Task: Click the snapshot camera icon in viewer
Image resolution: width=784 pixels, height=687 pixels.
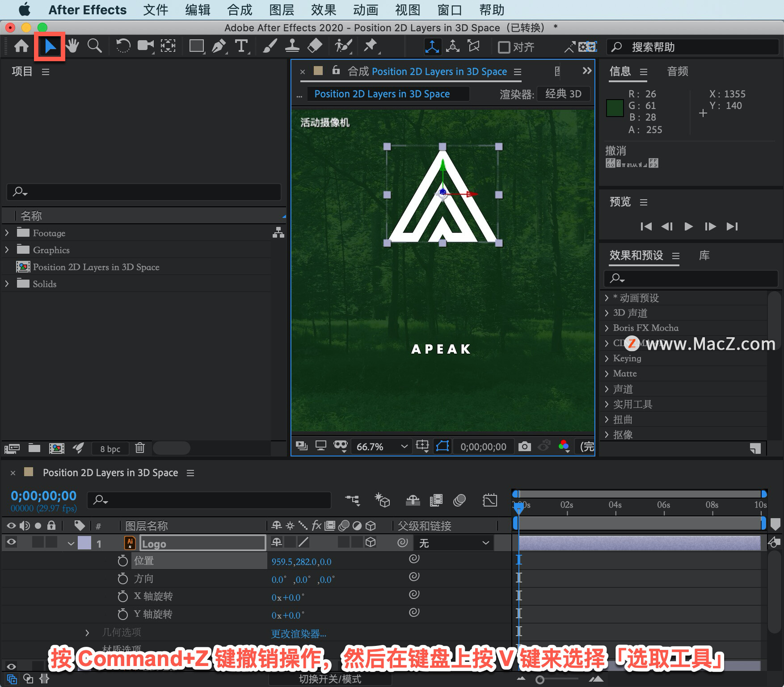Action: click(x=524, y=446)
